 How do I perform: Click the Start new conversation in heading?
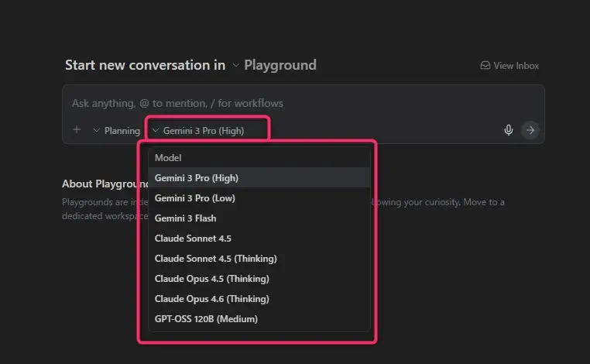click(x=146, y=65)
